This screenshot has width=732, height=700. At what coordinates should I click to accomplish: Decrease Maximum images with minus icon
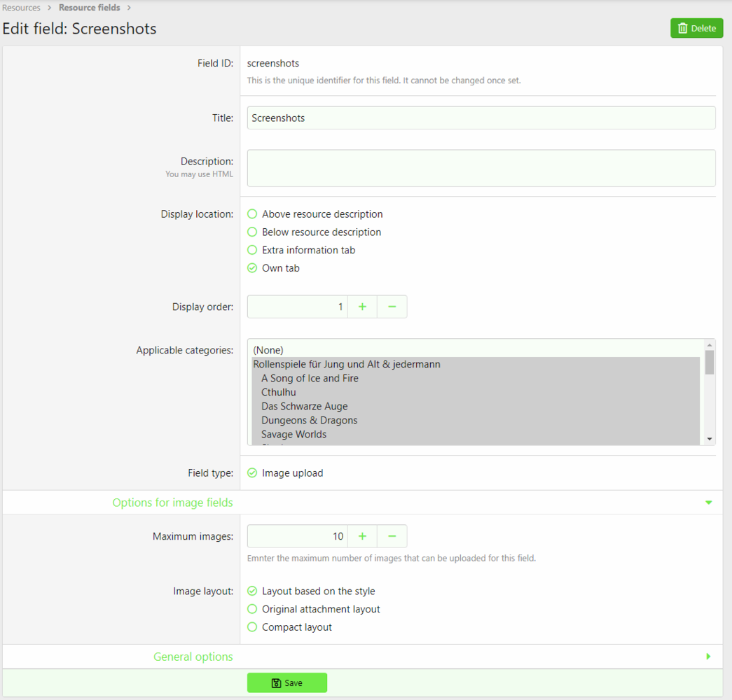click(x=392, y=536)
